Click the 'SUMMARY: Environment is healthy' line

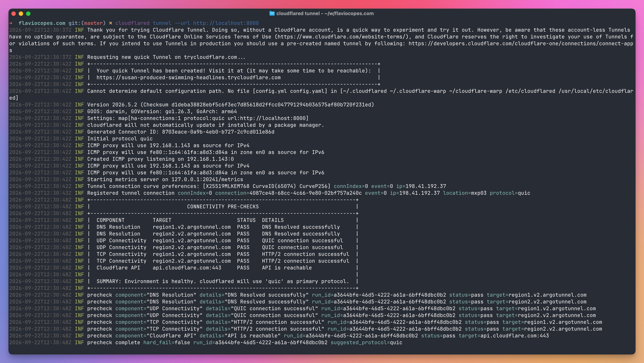(223, 282)
